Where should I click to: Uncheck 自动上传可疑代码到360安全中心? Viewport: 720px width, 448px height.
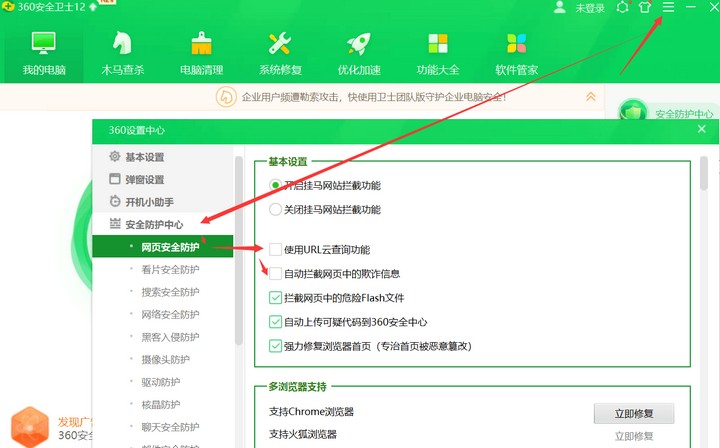tap(275, 322)
